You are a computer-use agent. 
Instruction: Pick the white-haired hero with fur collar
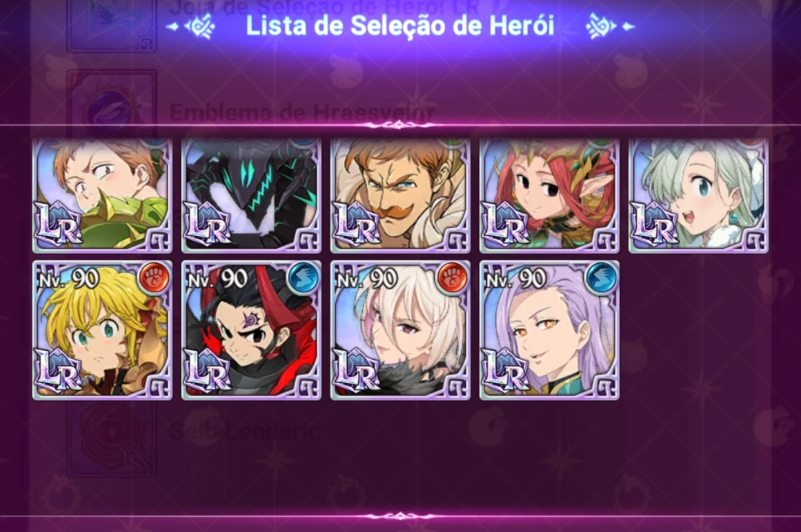pyautogui.click(x=400, y=330)
